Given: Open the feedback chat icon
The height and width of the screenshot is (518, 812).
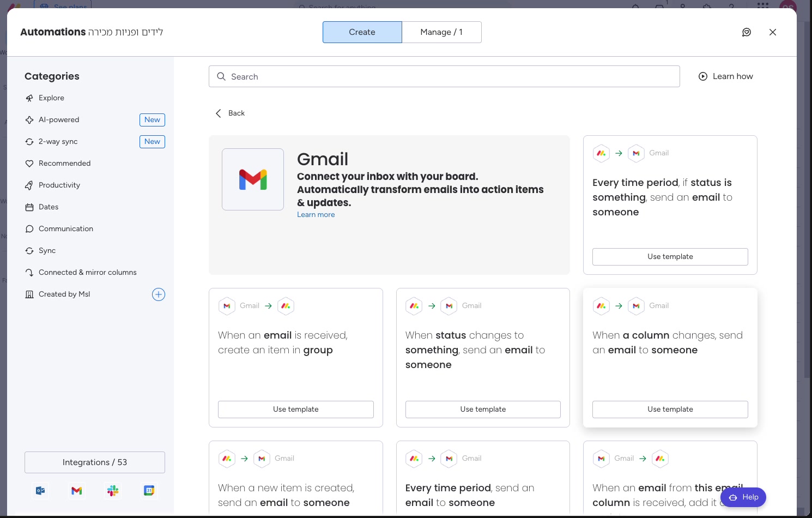Looking at the screenshot, I should (x=747, y=32).
